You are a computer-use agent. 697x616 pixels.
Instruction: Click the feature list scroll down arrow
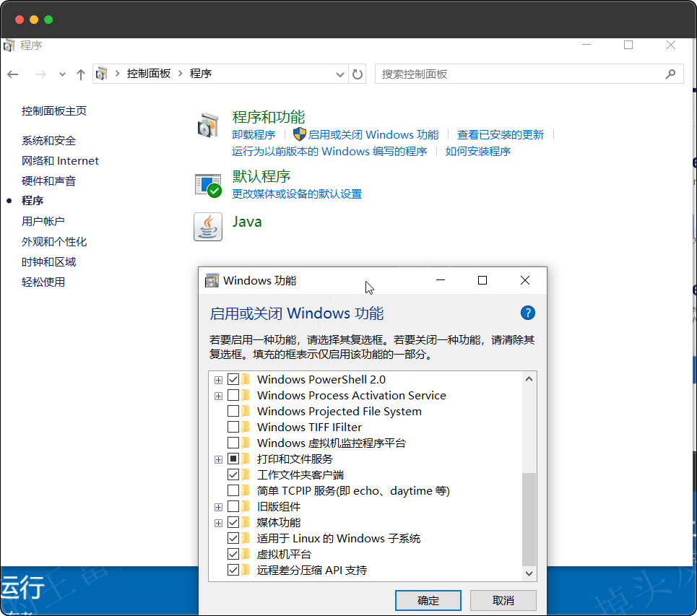coord(529,573)
